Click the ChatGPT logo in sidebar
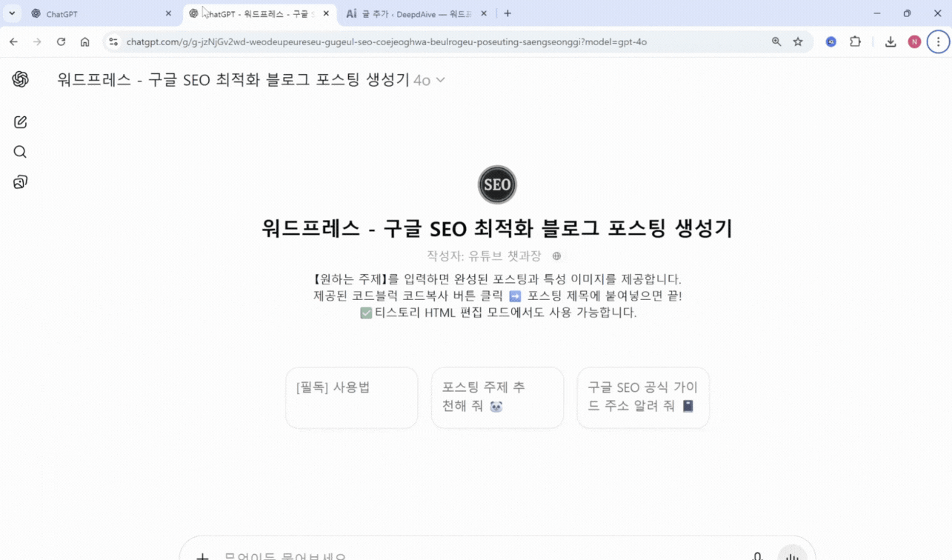Viewport: 952px width, 560px height. coord(20,79)
